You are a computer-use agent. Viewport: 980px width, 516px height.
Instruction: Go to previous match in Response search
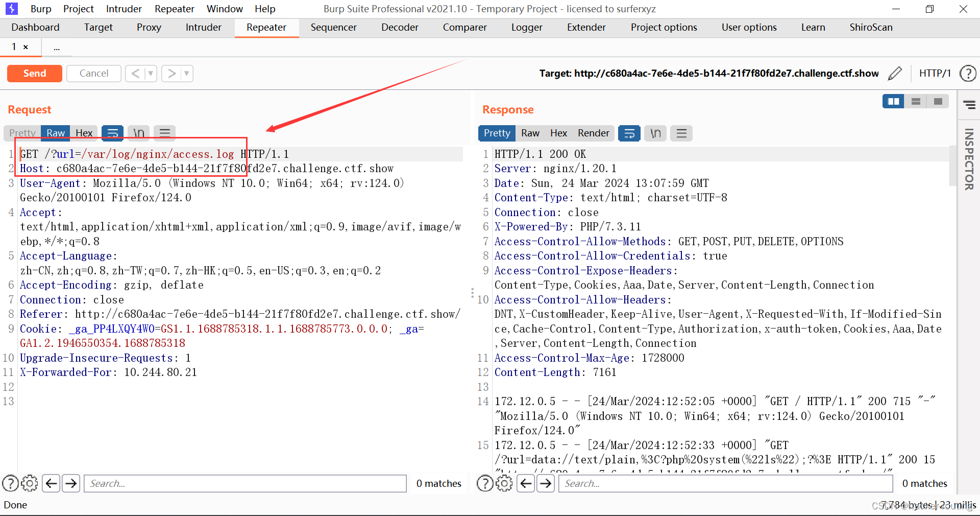click(x=526, y=483)
